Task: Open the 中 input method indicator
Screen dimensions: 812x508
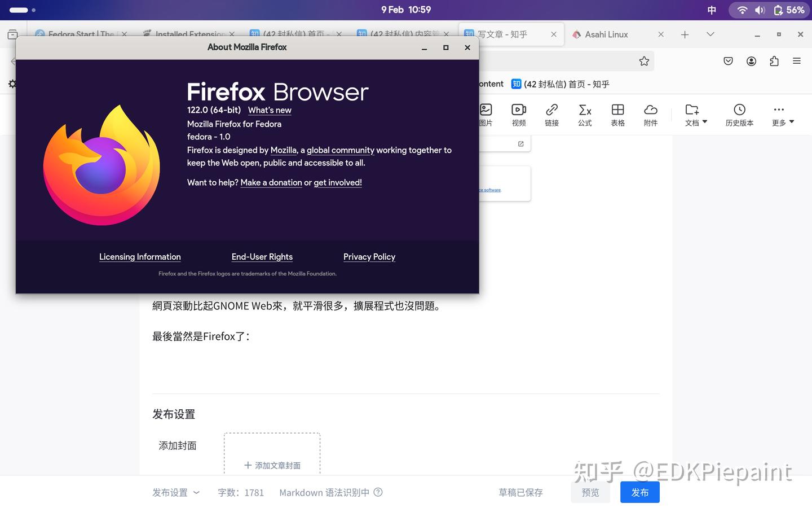Action: point(712,10)
